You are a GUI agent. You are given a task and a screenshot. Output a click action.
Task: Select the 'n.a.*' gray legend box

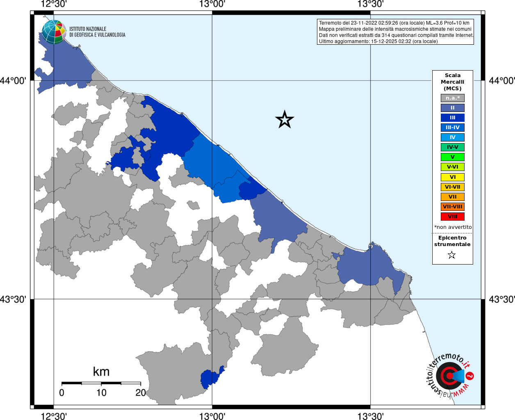point(452,98)
